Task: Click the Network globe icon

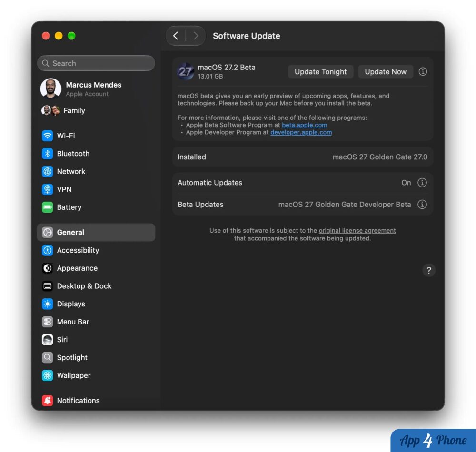Action: 47,171
